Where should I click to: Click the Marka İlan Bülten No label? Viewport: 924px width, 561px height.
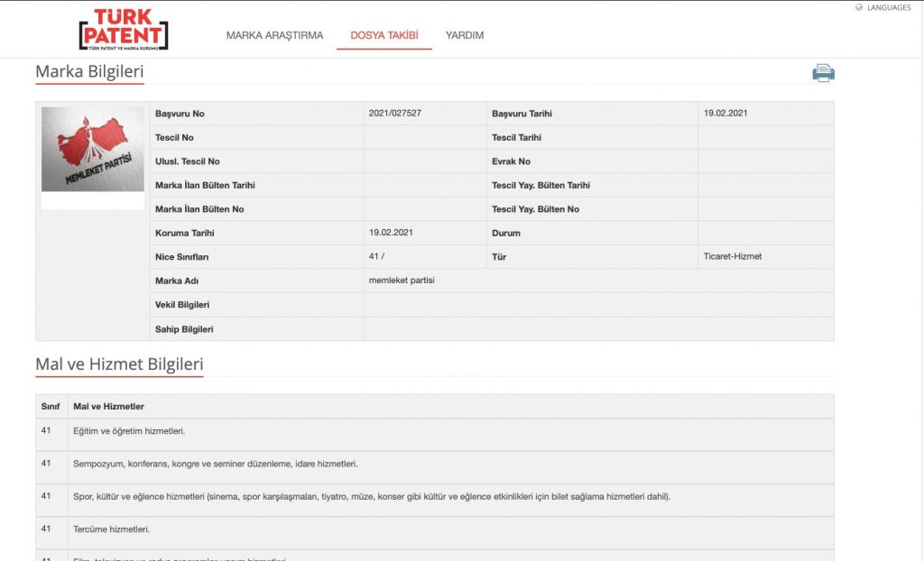(x=199, y=209)
